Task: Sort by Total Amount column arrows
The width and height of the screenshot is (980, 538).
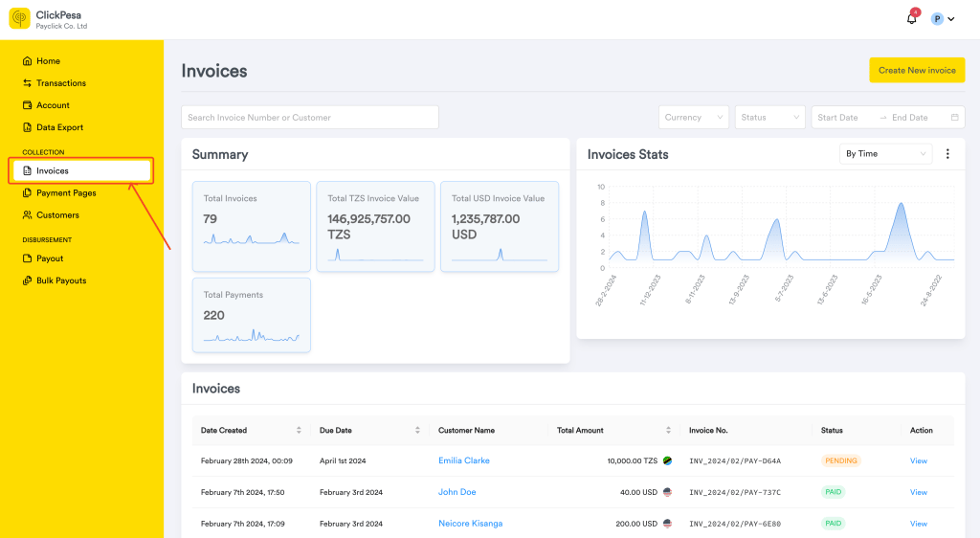Action: point(668,430)
